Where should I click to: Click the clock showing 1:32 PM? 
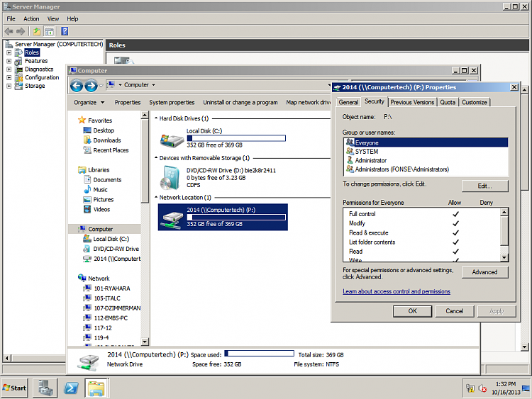[x=506, y=384]
